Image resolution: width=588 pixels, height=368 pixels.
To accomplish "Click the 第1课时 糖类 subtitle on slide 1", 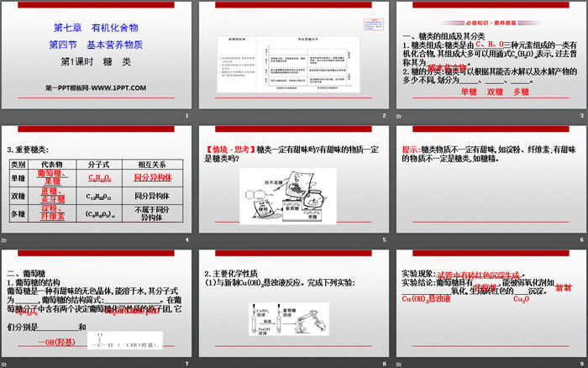I will [x=96, y=61].
